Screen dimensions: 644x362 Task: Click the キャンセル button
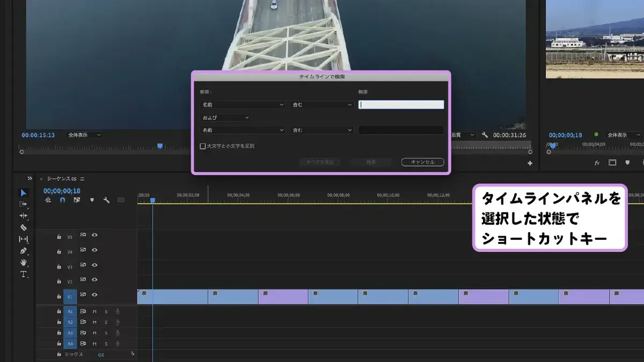(x=422, y=162)
